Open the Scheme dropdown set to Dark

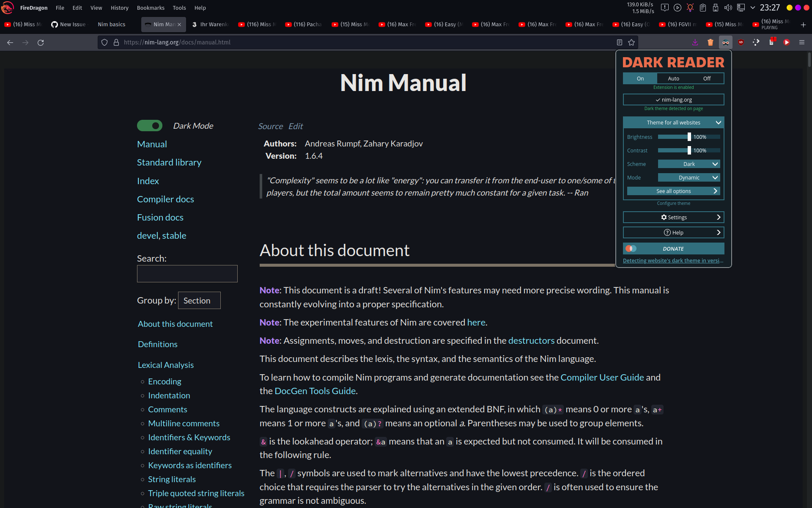(689, 164)
